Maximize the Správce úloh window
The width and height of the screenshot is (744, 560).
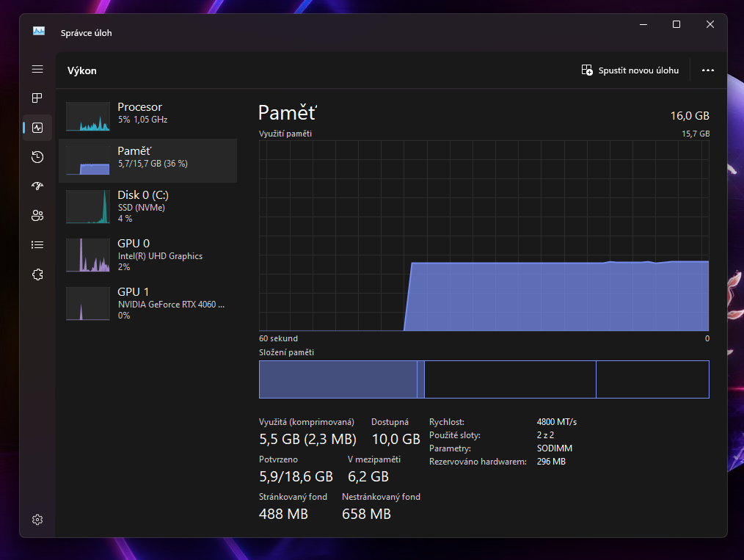676,24
